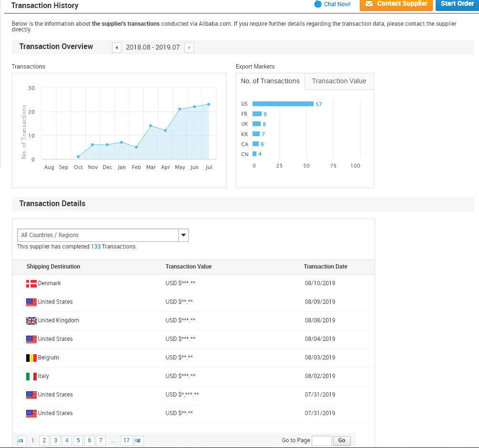Screen dimensions: 479x448
Task: Click the United Kingdom destination text
Action: click(58, 320)
